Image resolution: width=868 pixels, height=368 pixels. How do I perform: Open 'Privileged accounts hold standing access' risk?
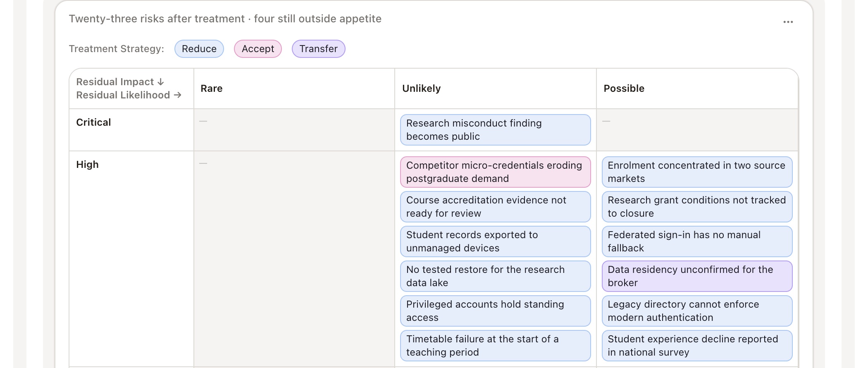[496, 311]
